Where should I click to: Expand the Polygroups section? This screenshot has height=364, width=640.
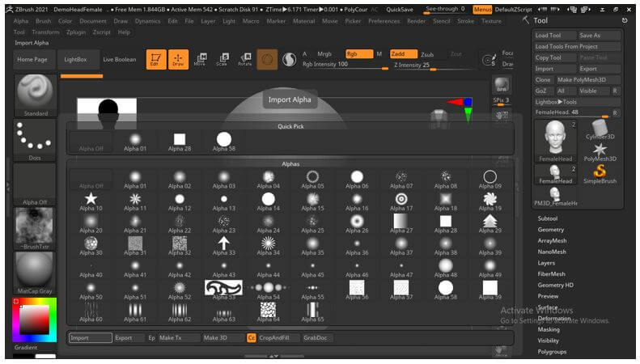click(x=552, y=352)
